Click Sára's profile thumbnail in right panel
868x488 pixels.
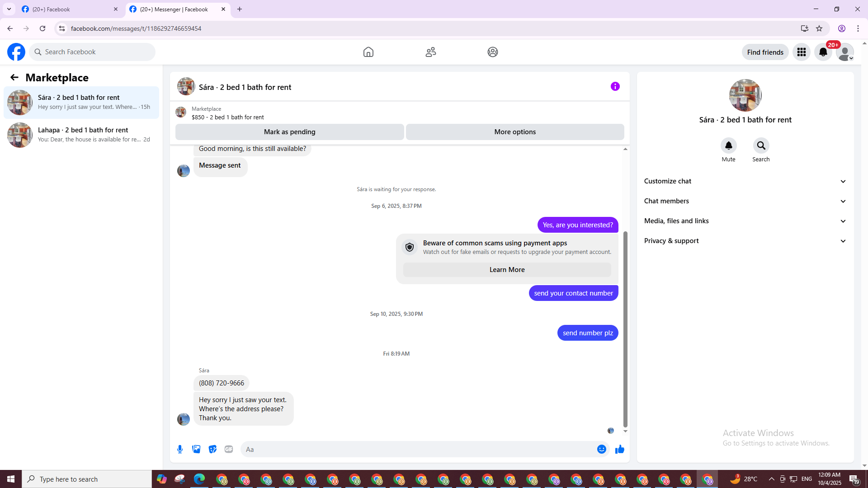tap(745, 95)
